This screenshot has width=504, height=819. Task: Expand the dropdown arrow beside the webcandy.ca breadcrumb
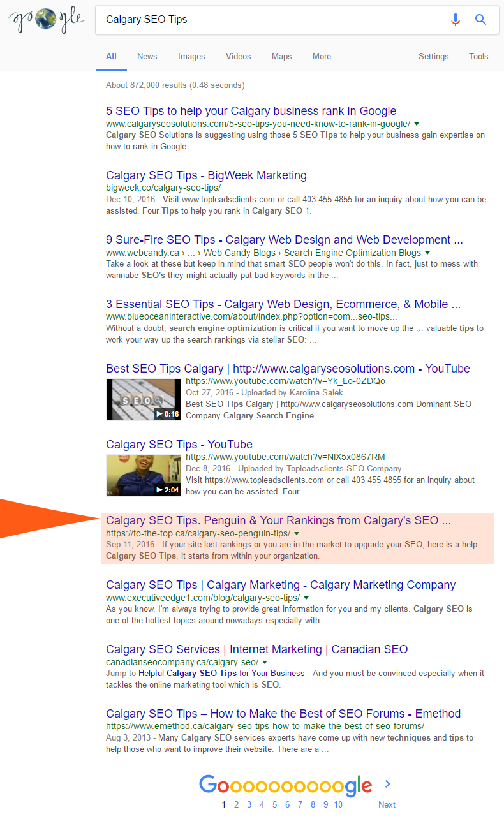pyautogui.click(x=427, y=253)
